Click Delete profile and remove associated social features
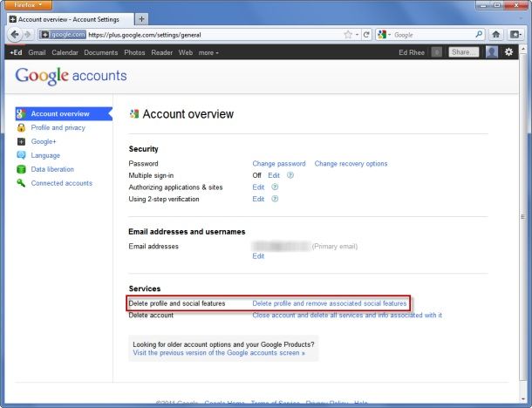The height and width of the screenshot is (408, 532). tap(330, 303)
